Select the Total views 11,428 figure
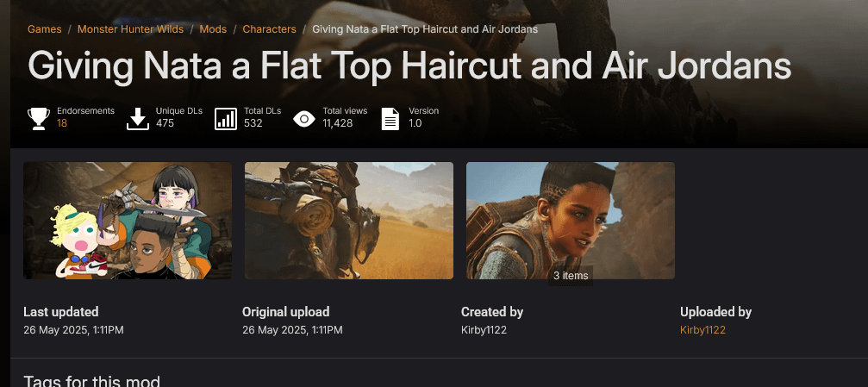This screenshot has height=387, width=868. pyautogui.click(x=338, y=123)
